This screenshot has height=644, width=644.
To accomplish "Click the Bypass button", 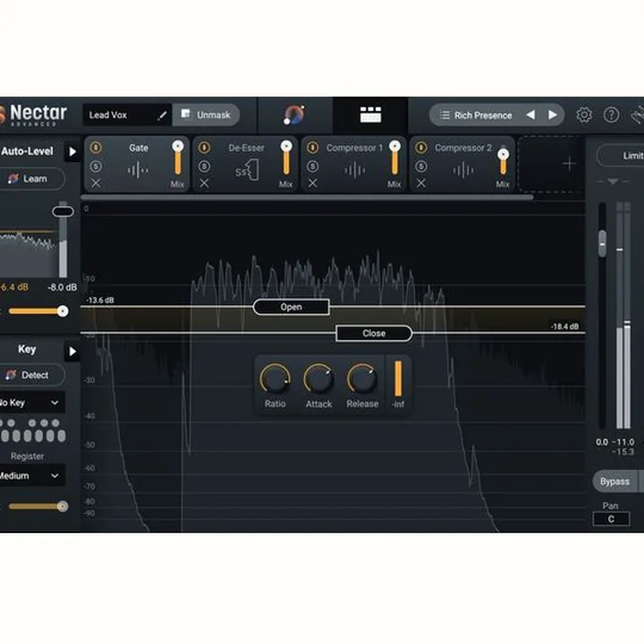I will pos(614,481).
